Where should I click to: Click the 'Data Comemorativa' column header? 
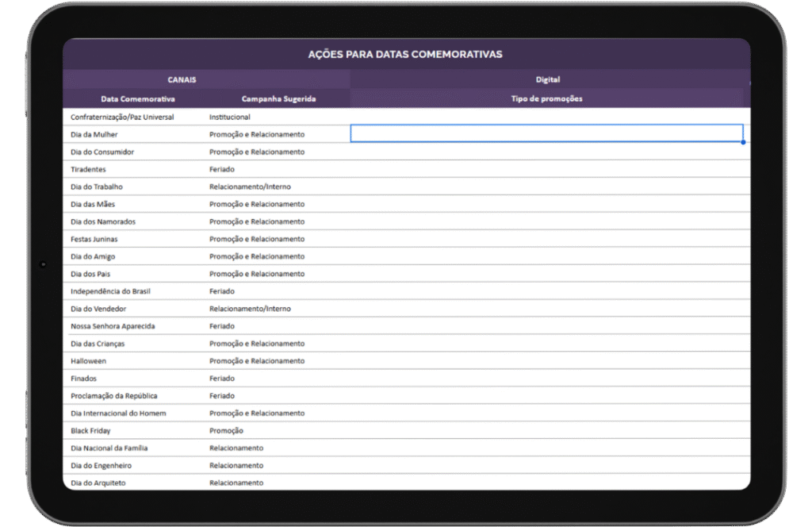[x=138, y=99]
